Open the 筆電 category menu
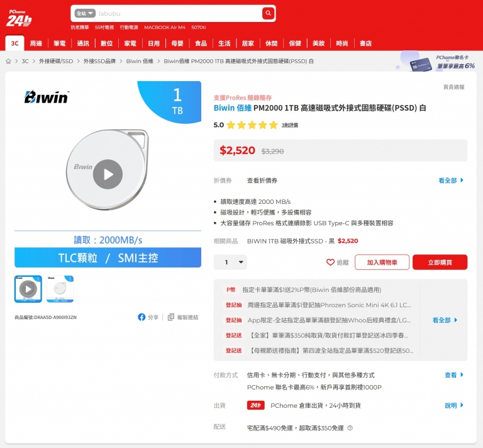483x448 pixels. coord(60,43)
